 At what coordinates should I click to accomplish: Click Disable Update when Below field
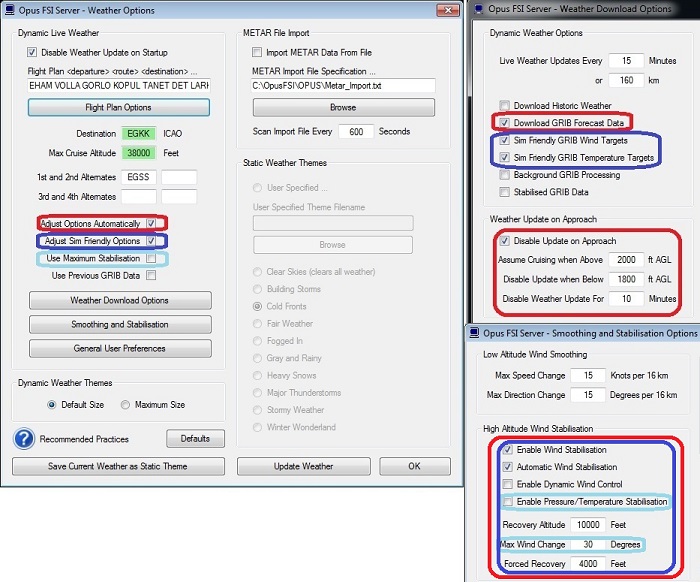pyautogui.click(x=627, y=279)
